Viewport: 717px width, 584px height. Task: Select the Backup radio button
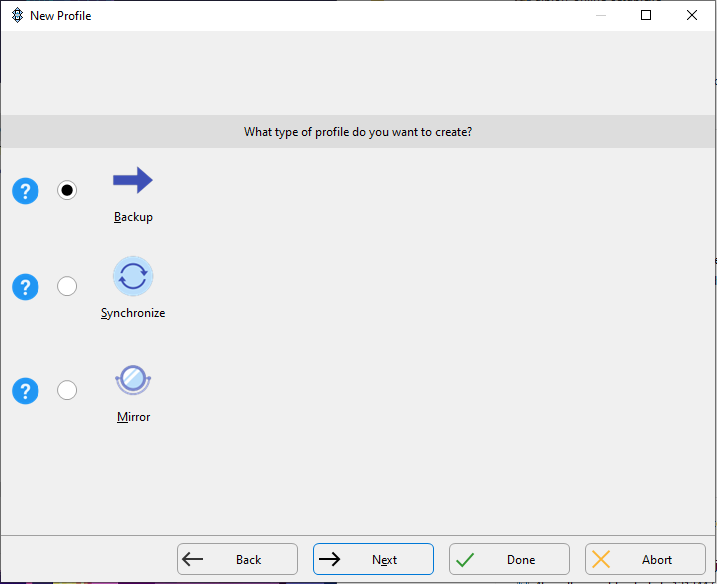coord(67,190)
